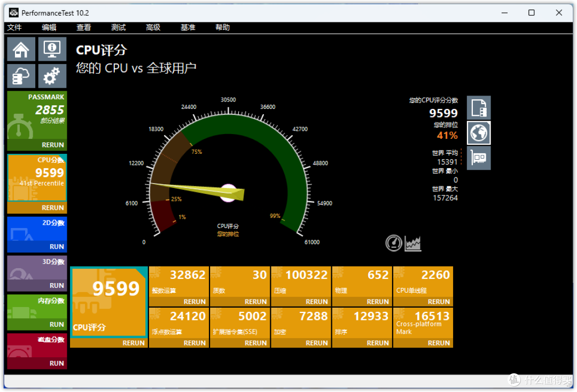
Task: Click the world average value 15391
Action: [447, 162]
